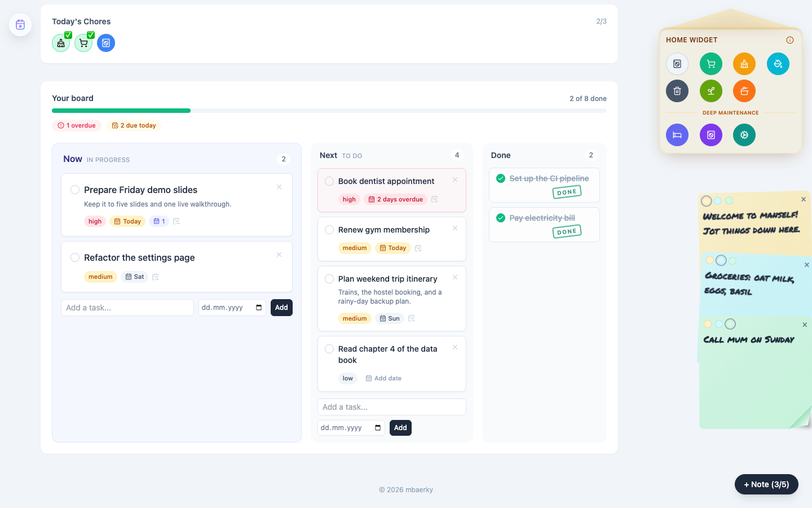Viewport: 812px width, 508px height.
Task: Select the amber broom icon in Home Widget
Action: (x=744, y=64)
